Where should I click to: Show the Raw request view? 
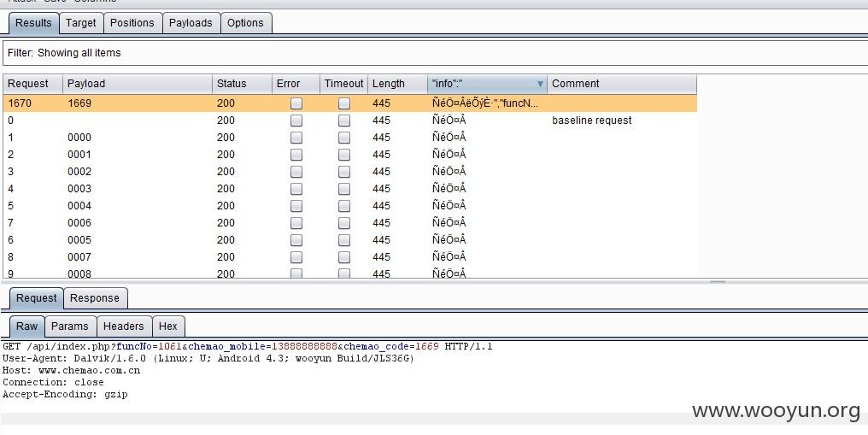pos(26,326)
